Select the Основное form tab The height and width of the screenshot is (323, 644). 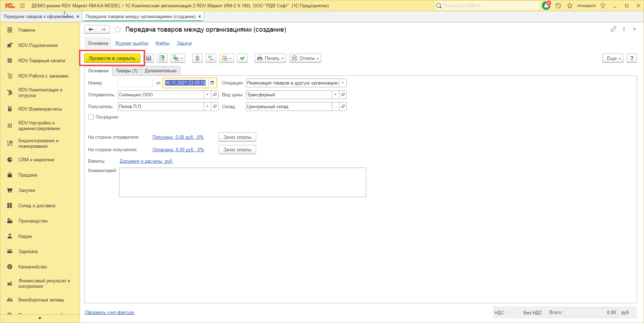click(x=98, y=71)
